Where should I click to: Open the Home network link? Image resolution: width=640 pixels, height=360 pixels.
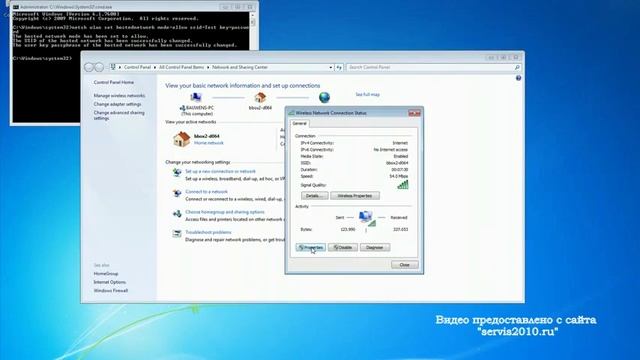[209, 143]
